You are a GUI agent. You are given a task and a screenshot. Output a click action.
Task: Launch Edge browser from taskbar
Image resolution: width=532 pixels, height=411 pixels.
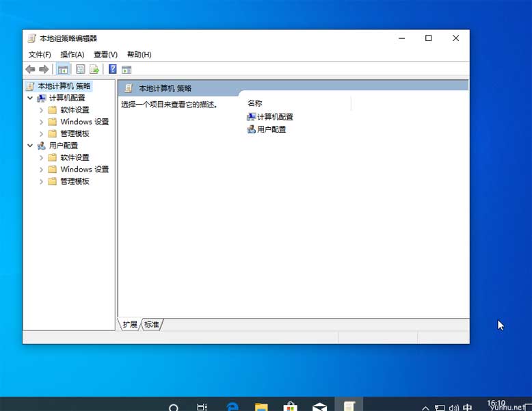(x=232, y=407)
